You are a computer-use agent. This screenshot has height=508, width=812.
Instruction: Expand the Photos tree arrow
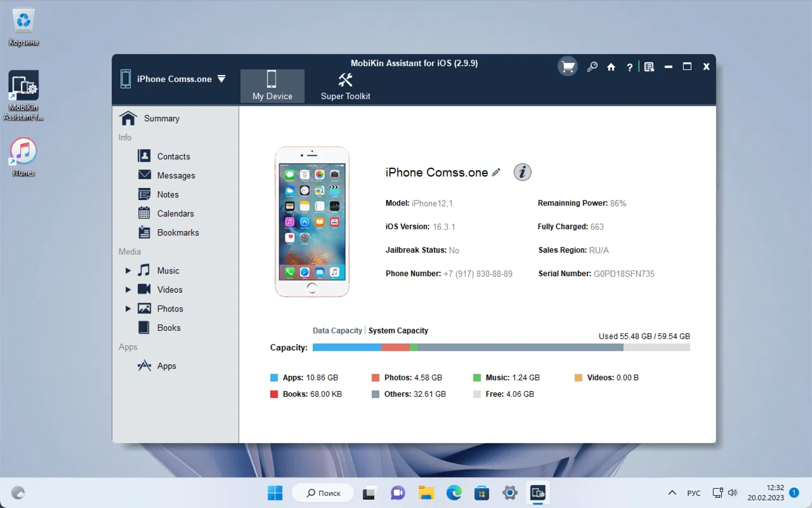[128, 309]
